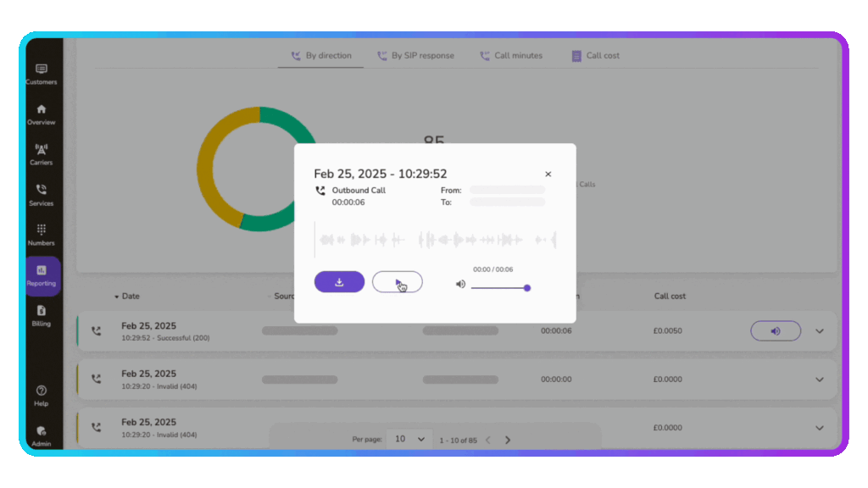Open the Services sidebar item
Viewport: 868px width, 488px height.
click(41, 194)
